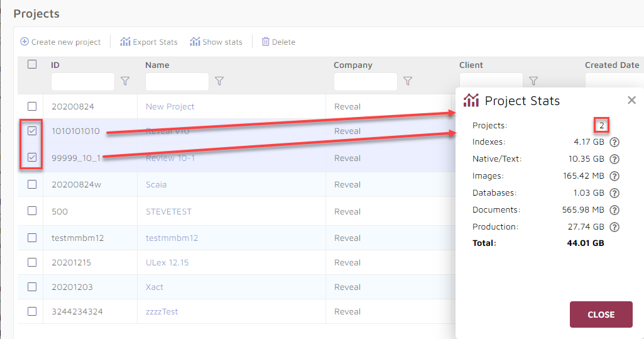Click the Company column filter icon
This screenshot has width=644, height=339.
click(x=408, y=81)
